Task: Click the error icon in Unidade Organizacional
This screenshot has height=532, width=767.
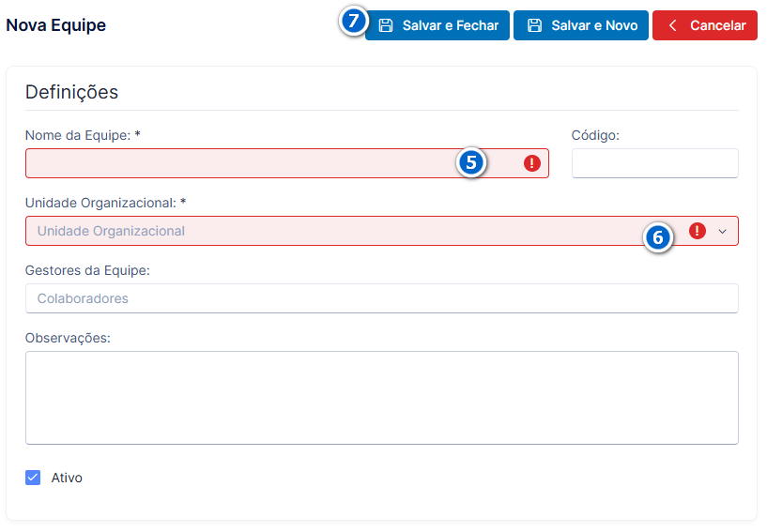Action: (x=697, y=231)
